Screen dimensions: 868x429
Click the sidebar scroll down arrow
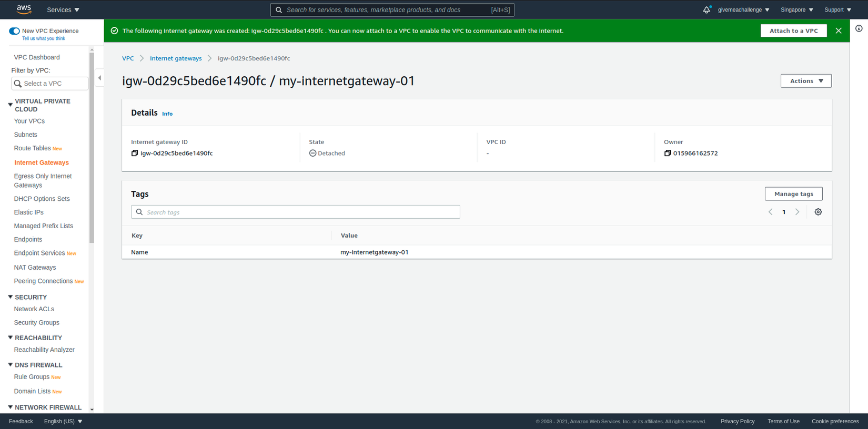(92, 410)
